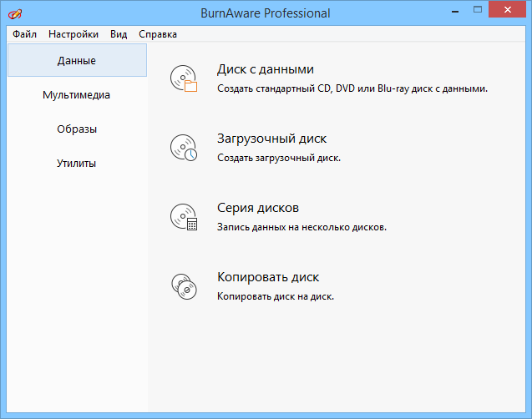Viewport: 532px width, 419px height.
Task: Switch to the Мультимедиа category
Action: 76,95
